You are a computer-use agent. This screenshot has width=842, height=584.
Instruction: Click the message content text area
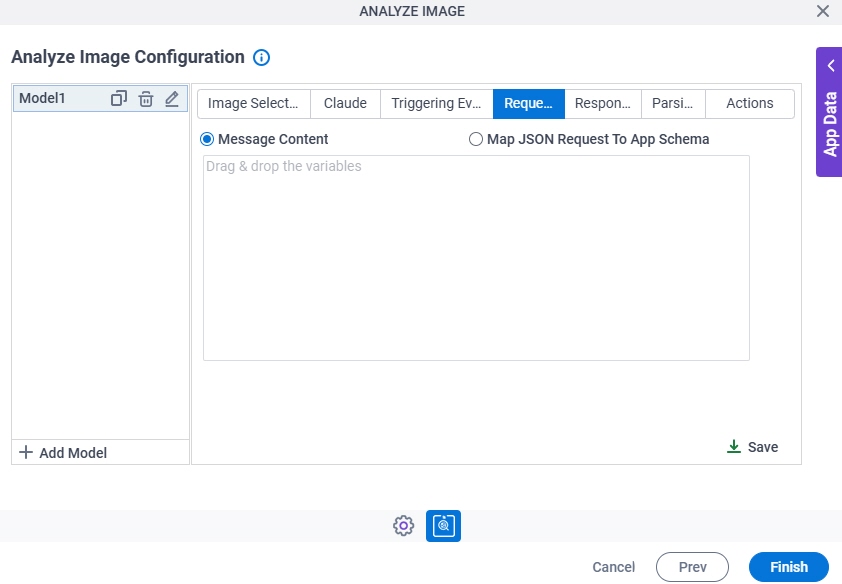(476, 258)
